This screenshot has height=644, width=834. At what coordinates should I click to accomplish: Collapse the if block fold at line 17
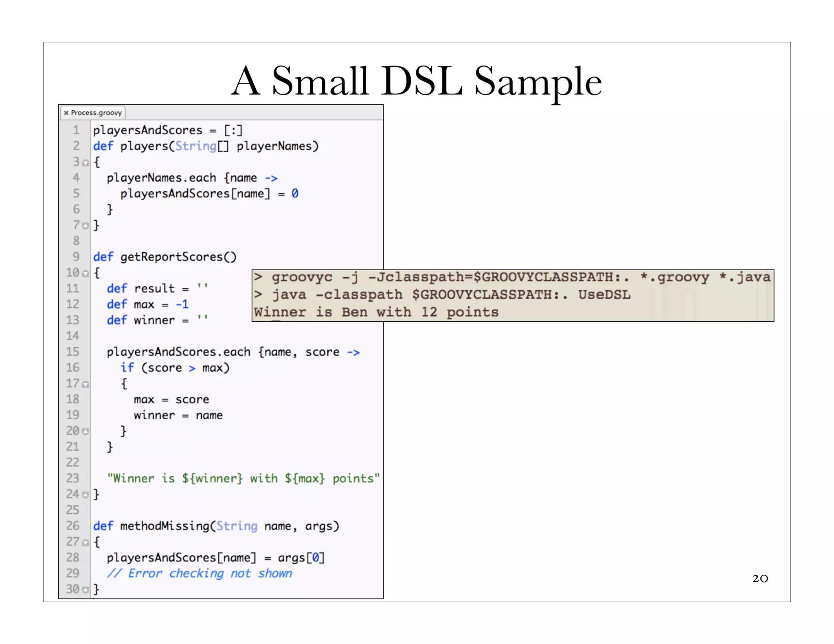pos(86,384)
